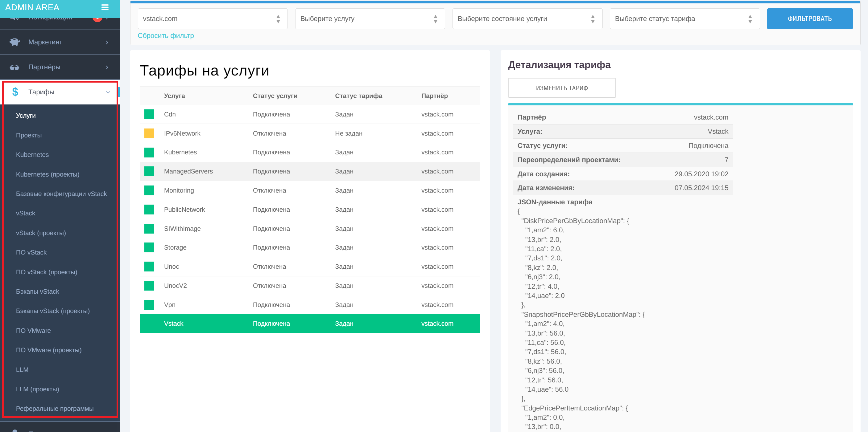The image size is (868, 432).
Task: Select the Storage service name
Action: click(x=175, y=247)
